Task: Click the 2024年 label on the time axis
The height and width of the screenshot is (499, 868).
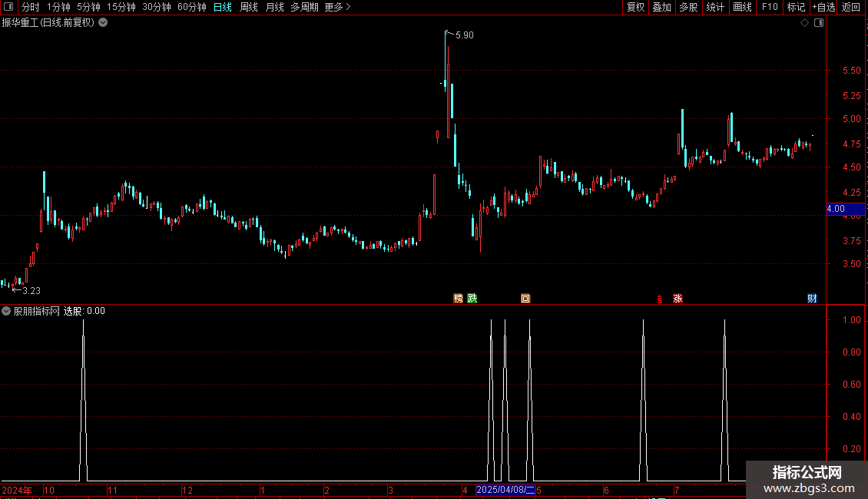Action: point(17,491)
